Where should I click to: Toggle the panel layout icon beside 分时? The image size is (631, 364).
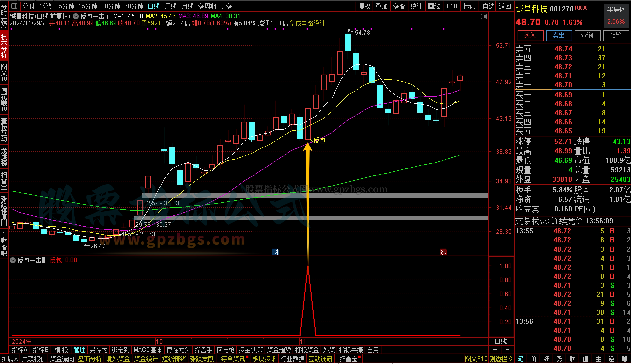pyautogui.click(x=14, y=6)
